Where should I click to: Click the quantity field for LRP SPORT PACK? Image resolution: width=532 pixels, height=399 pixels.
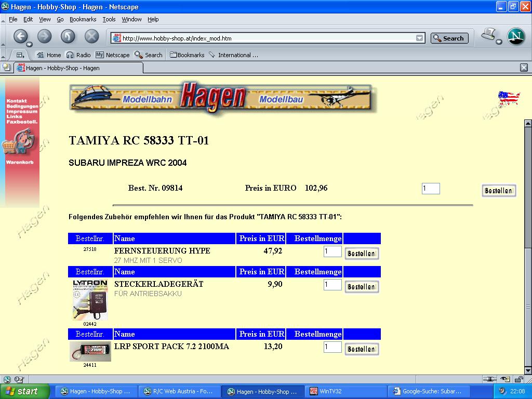point(332,347)
